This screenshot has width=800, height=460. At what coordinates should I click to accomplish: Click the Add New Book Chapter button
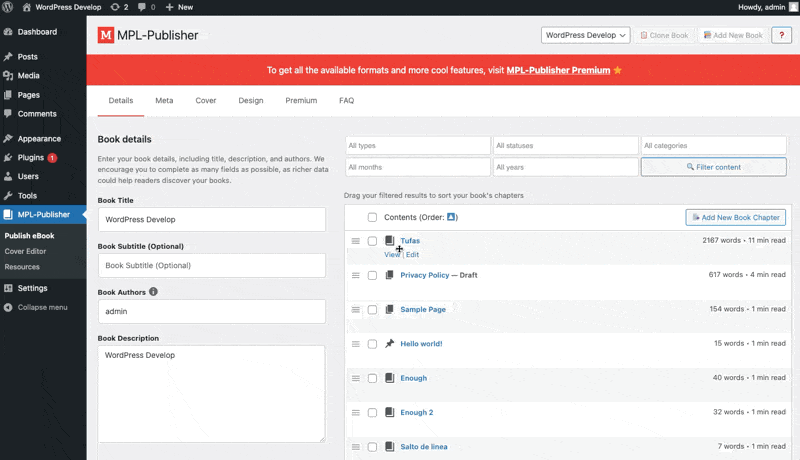(x=735, y=217)
